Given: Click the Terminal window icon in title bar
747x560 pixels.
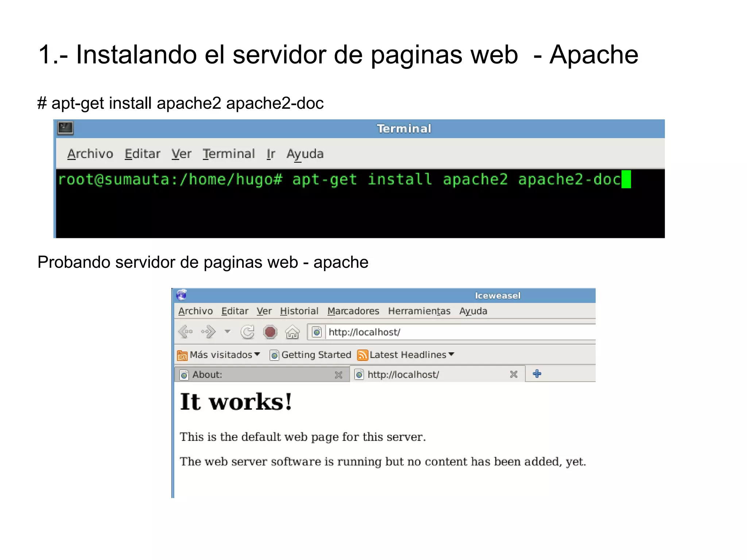Looking at the screenshot, I should 66,128.
